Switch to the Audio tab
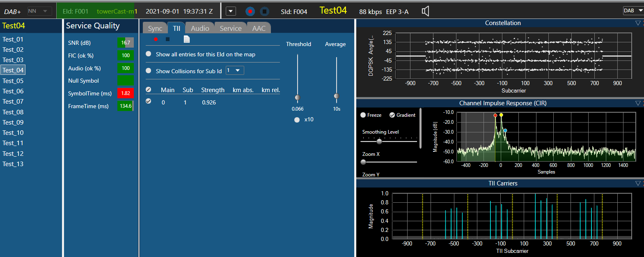 coord(200,28)
